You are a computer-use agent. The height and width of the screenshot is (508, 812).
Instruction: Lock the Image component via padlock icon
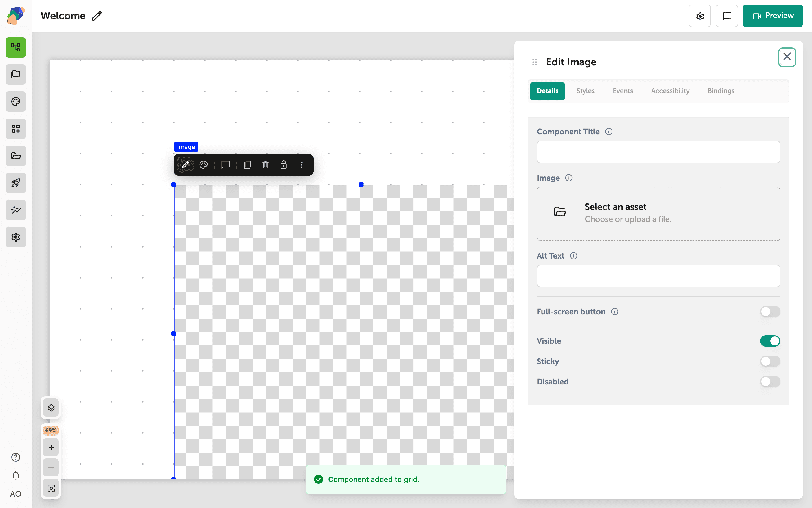point(284,165)
